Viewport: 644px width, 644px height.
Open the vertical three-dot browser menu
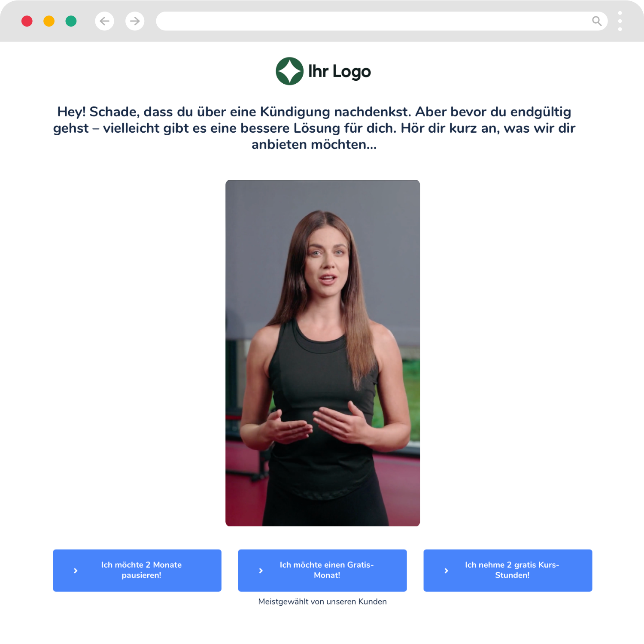click(620, 21)
